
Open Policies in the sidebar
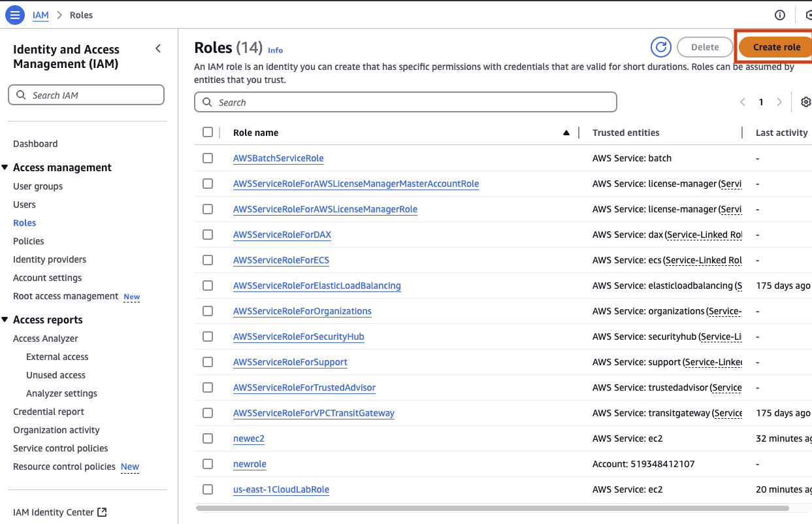pos(29,241)
